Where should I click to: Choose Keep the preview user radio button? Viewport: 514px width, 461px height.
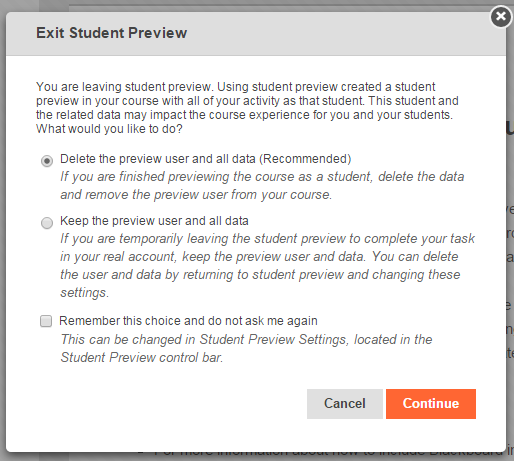coord(47,223)
